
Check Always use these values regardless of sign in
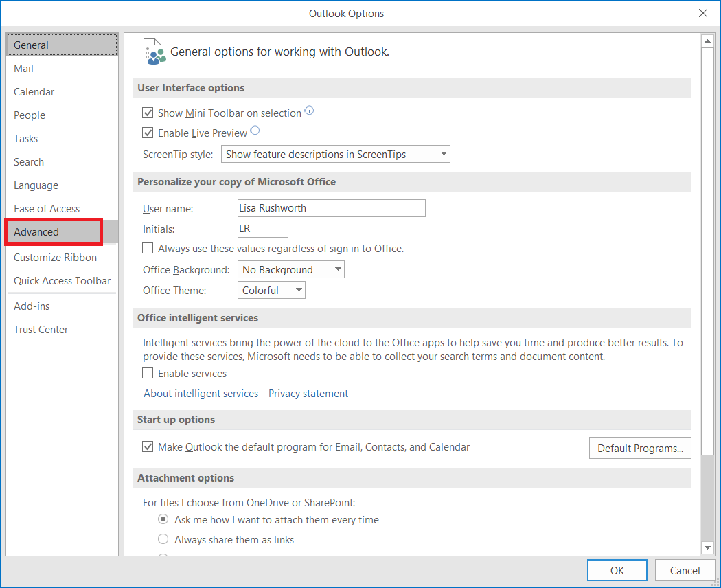pos(148,249)
